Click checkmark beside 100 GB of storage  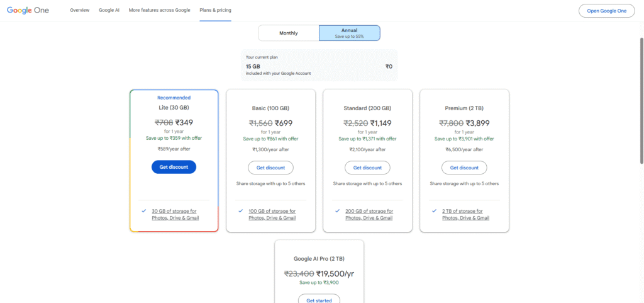point(241,211)
